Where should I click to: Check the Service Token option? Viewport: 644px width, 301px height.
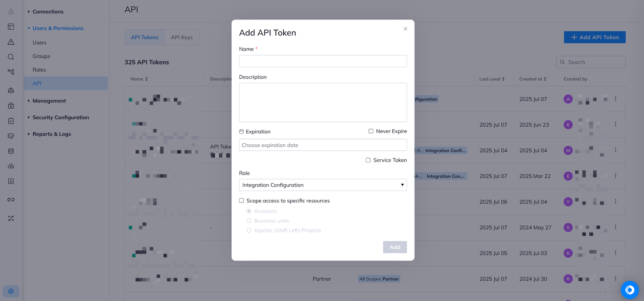pos(368,160)
